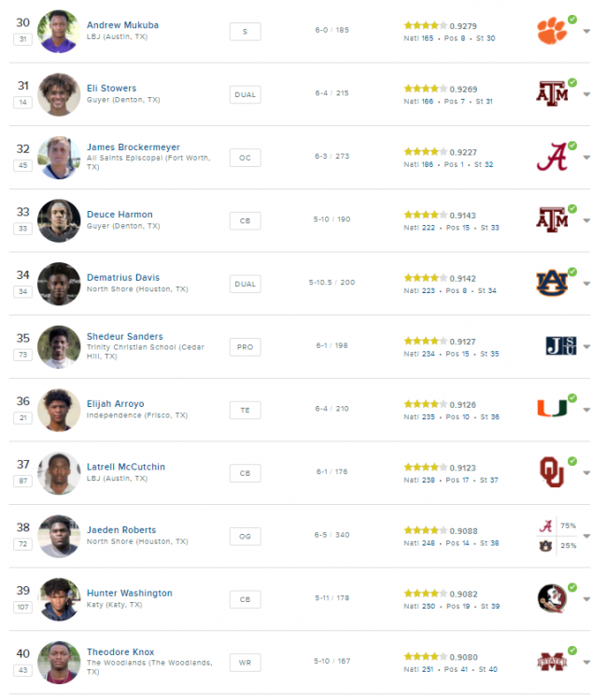The image size is (606, 700).
Task: Click the TE position badge for Elijah Arroyo
Action: point(245,410)
